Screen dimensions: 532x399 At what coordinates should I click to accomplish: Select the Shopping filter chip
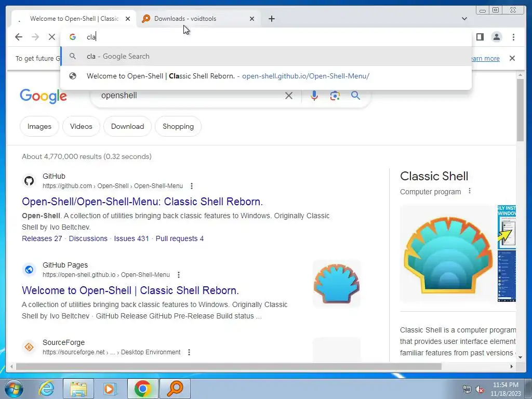pyautogui.click(x=178, y=126)
